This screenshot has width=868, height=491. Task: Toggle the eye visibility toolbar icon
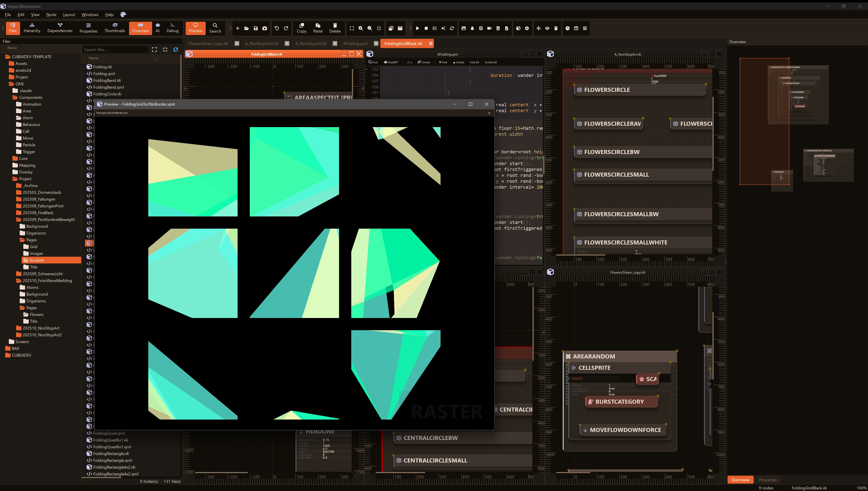(547, 28)
